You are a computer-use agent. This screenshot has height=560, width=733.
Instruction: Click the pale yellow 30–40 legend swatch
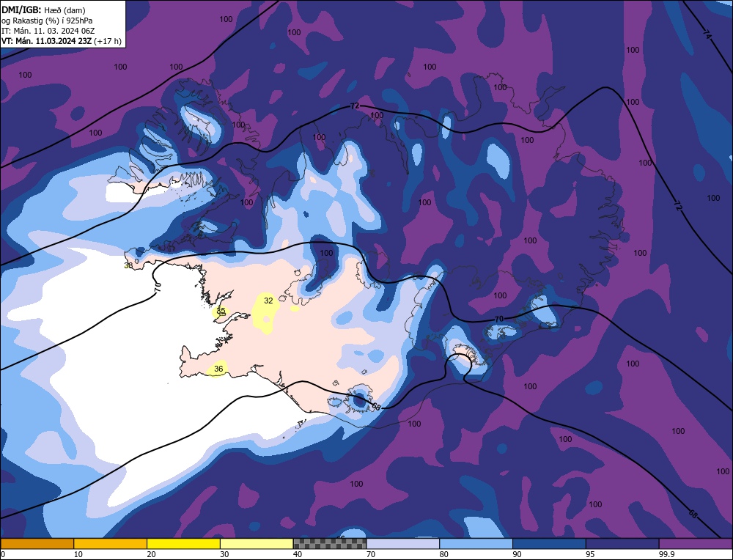tap(257, 543)
